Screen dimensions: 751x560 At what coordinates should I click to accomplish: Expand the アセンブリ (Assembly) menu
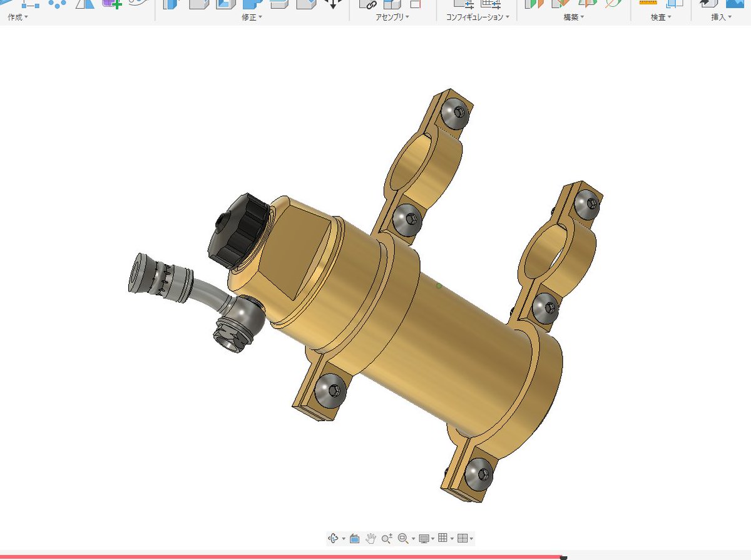point(392,17)
